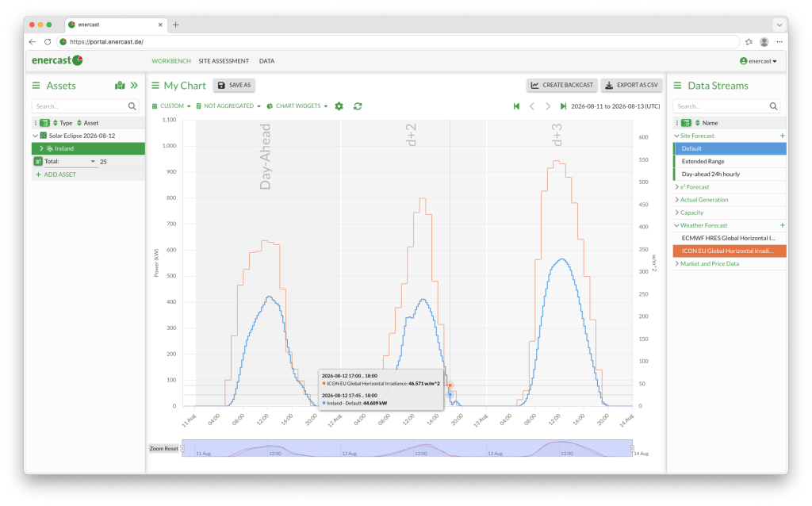Expand the e³ Forecast category
This screenshot has width=812, height=506.
point(677,187)
